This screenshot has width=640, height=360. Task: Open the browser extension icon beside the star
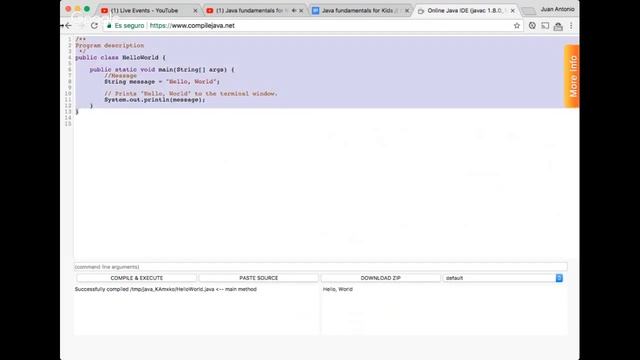[x=532, y=26]
